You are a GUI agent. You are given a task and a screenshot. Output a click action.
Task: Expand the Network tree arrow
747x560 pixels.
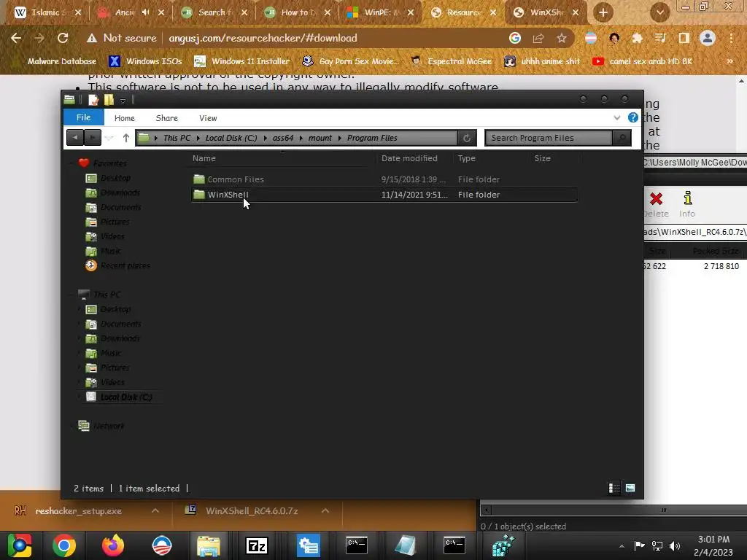72,426
